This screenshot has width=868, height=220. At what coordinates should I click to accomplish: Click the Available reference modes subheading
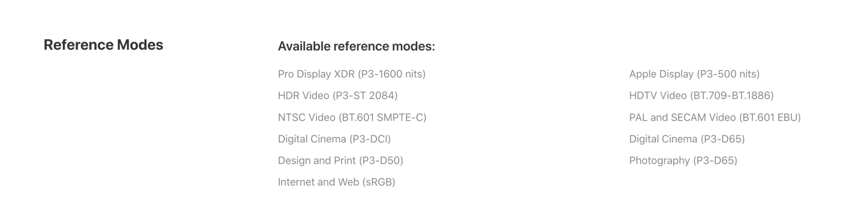(356, 47)
